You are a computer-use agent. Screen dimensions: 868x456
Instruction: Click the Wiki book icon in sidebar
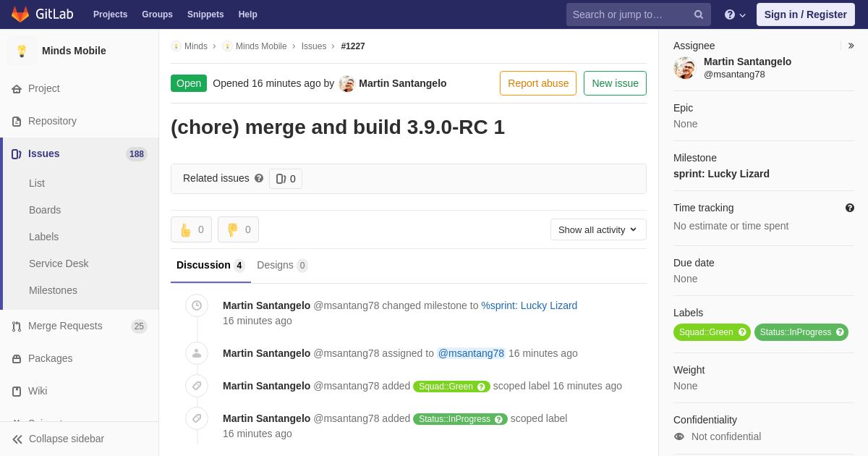tap(17, 392)
